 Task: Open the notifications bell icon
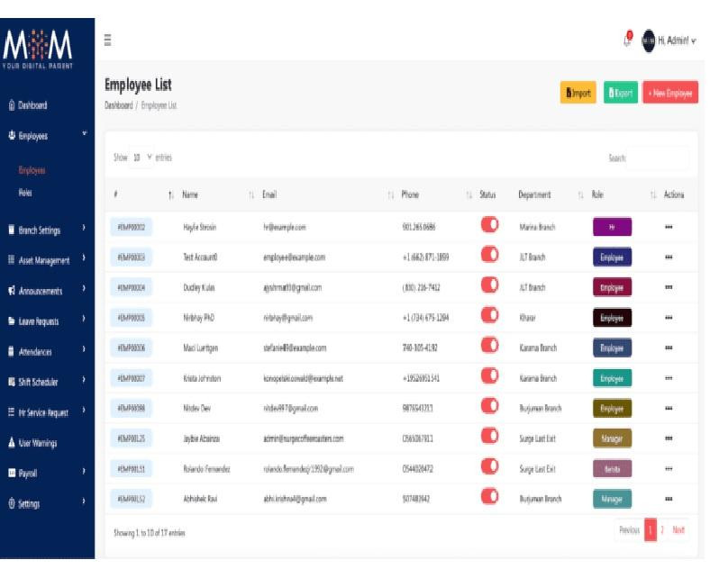tap(626, 38)
